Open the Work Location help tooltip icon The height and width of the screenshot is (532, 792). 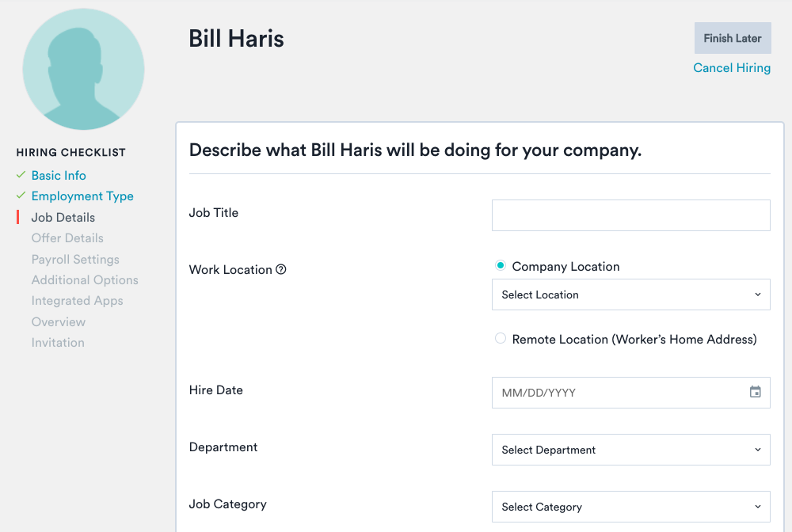coord(282,269)
